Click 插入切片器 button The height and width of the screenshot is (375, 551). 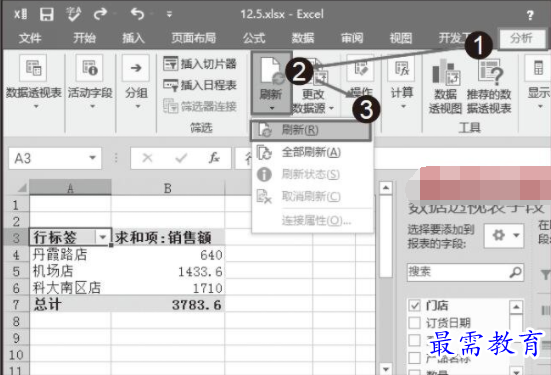coord(200,64)
